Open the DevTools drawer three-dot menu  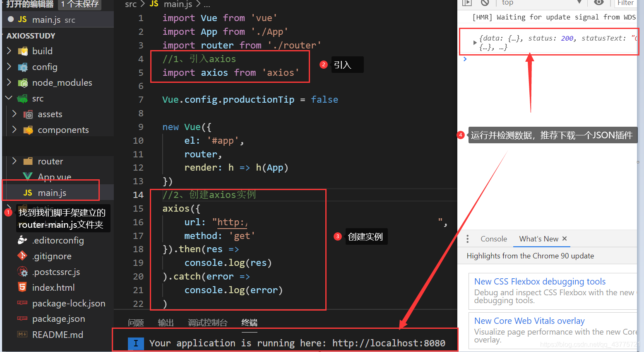[467, 239]
